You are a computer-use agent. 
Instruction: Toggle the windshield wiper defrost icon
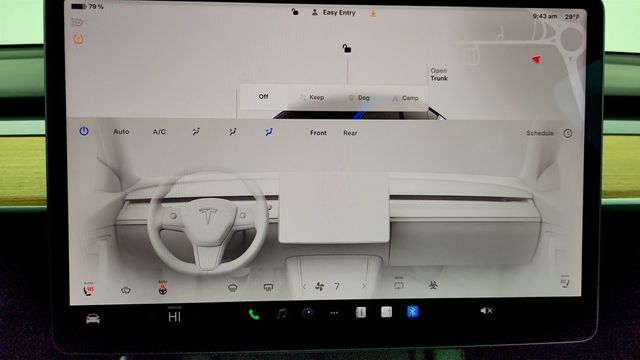pos(126,290)
